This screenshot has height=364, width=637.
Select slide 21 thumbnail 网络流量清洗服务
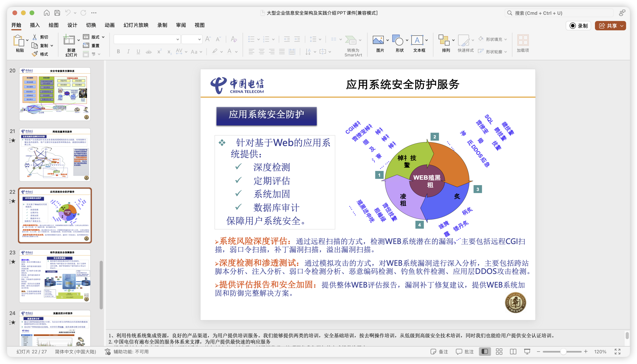pos(55,155)
